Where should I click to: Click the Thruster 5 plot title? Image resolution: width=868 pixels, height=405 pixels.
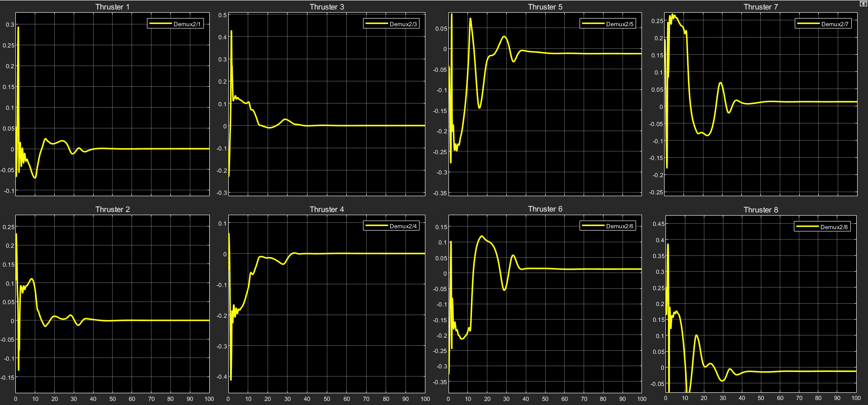click(545, 7)
